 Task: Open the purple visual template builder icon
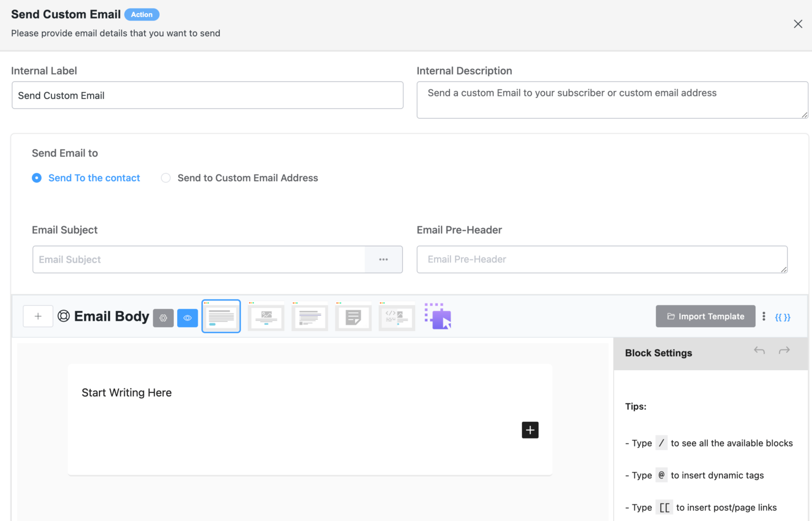click(438, 316)
